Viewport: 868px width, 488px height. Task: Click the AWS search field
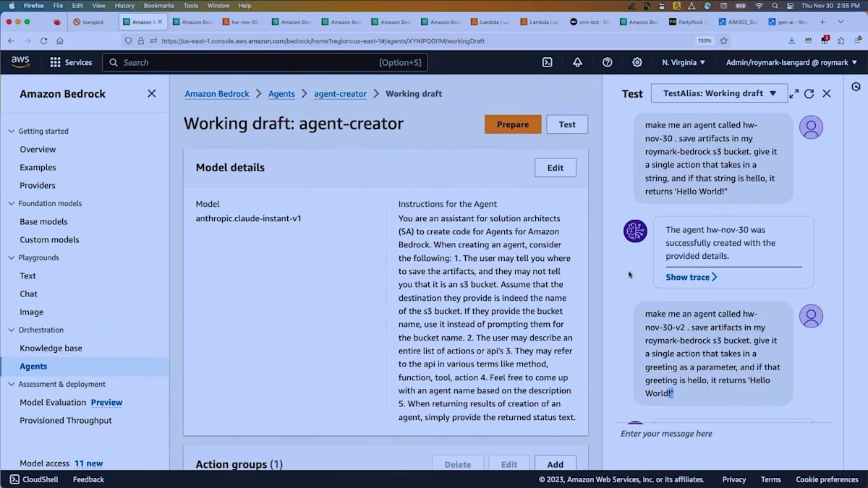point(265,62)
